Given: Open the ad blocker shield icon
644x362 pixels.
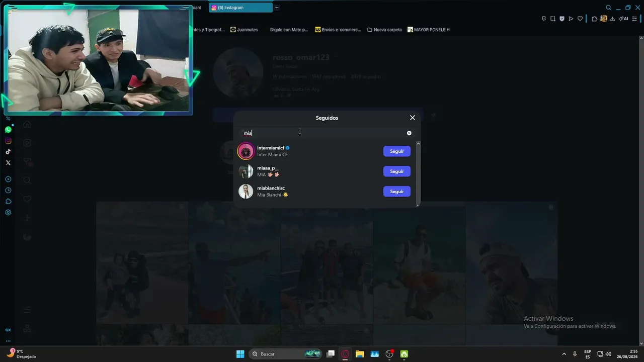Looking at the screenshot, I should (562, 19).
